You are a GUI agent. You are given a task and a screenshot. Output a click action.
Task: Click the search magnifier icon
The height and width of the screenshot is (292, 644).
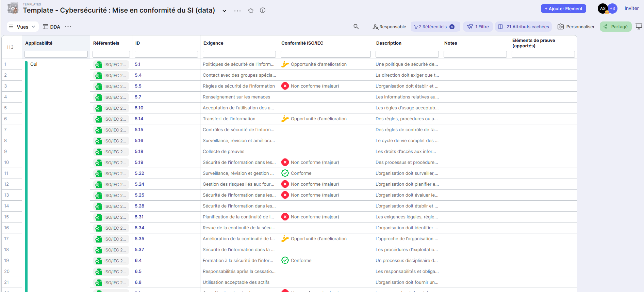[356, 27]
